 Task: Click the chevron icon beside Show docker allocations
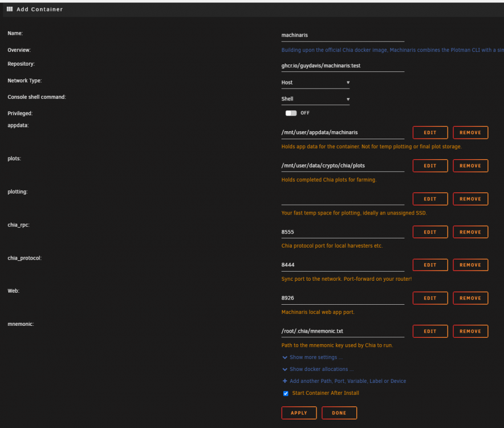coord(285,369)
